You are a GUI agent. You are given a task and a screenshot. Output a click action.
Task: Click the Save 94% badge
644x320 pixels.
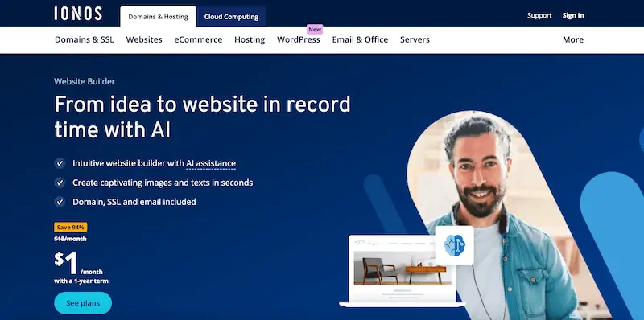(x=71, y=228)
